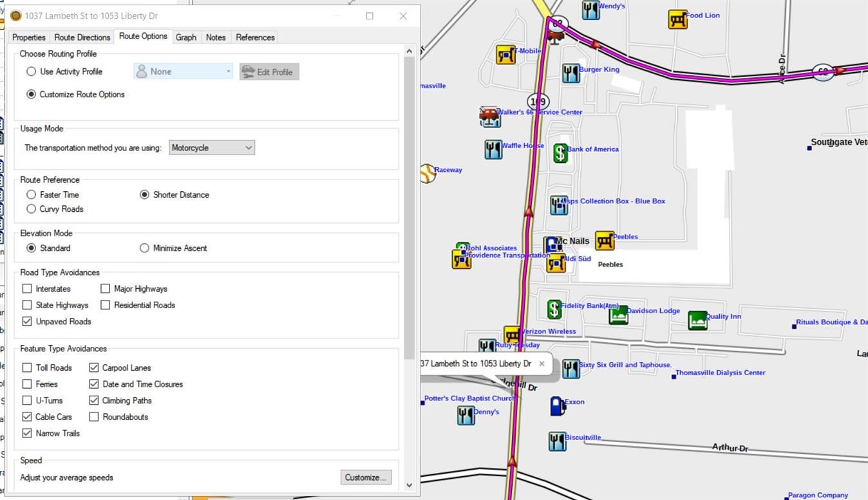Click the Thomasville Dialysis Center map point
The image size is (868, 500).
674,376
